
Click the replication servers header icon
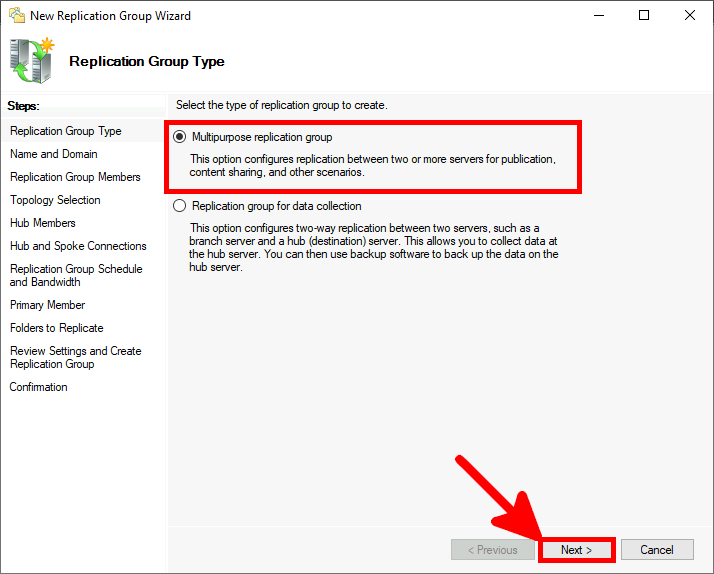coord(32,61)
